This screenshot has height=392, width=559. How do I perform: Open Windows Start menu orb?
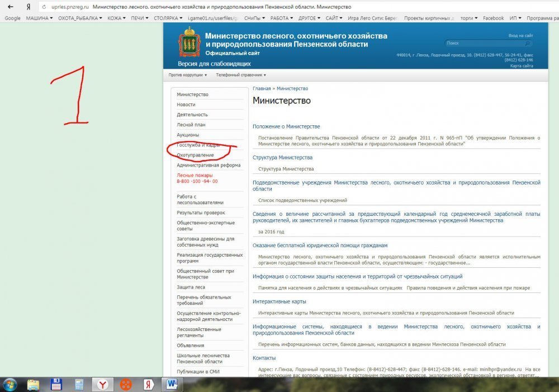tap(10, 384)
